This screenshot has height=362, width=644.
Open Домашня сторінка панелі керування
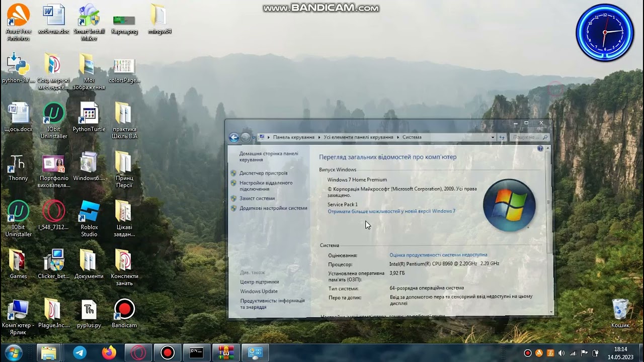[269, 156]
